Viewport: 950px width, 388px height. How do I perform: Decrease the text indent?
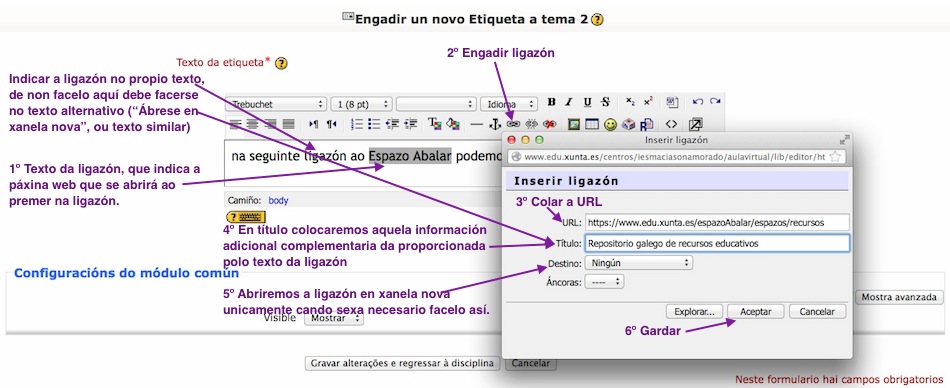[393, 124]
